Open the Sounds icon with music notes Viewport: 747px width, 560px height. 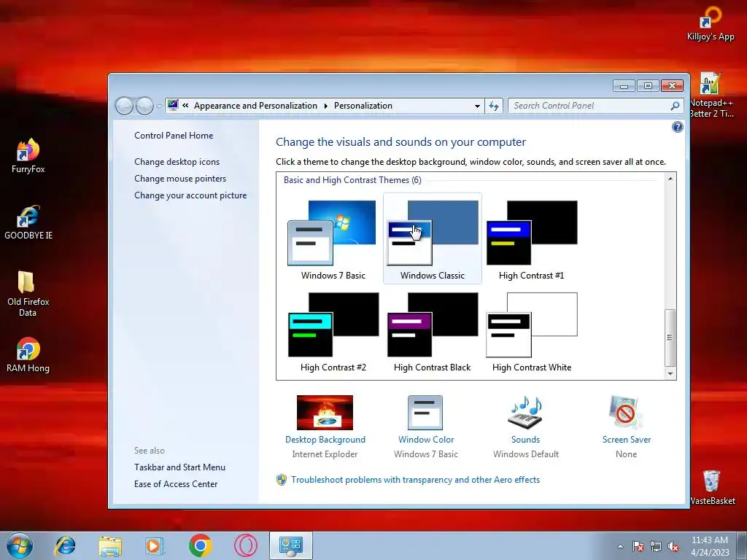(x=525, y=413)
